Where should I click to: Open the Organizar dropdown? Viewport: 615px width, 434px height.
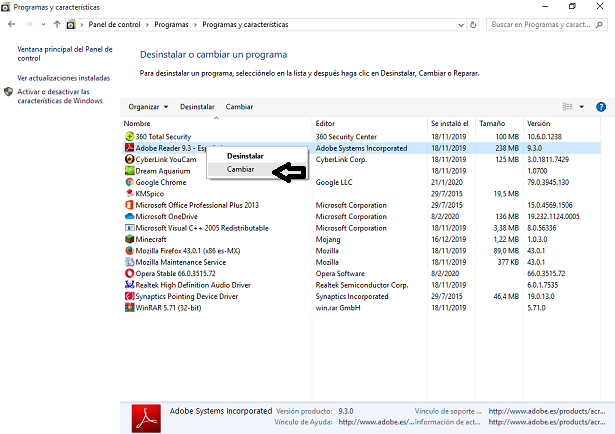click(x=148, y=107)
